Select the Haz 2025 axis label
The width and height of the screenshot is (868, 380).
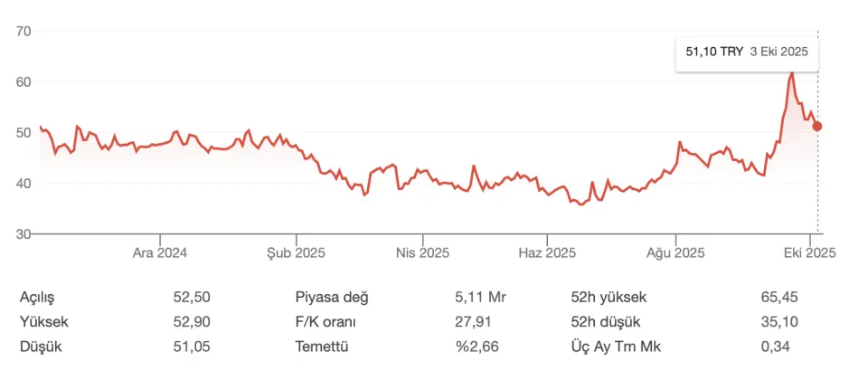[x=547, y=252]
